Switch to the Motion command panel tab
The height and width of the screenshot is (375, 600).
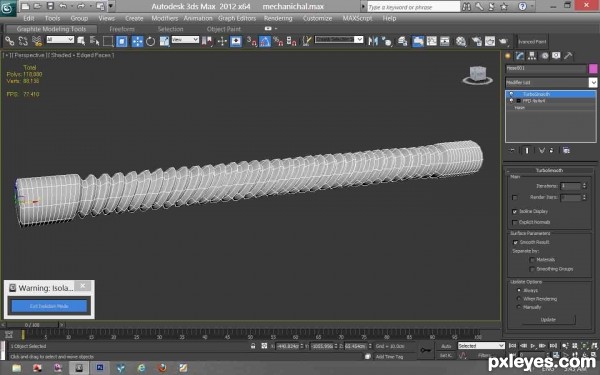coord(544,56)
